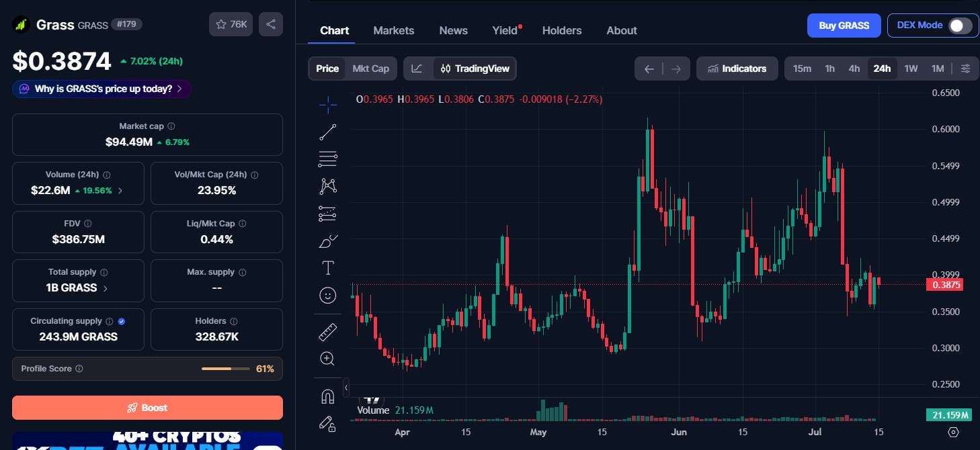Select the ruler measure tool
980x450 pixels.
coord(328,332)
